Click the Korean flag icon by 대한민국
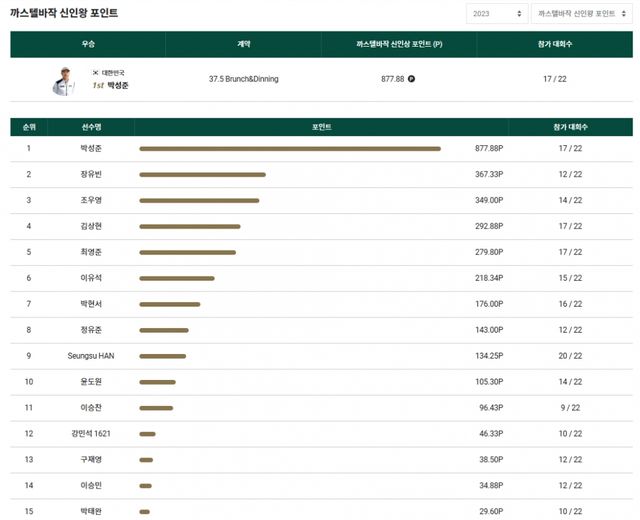640x520 pixels. click(96, 73)
